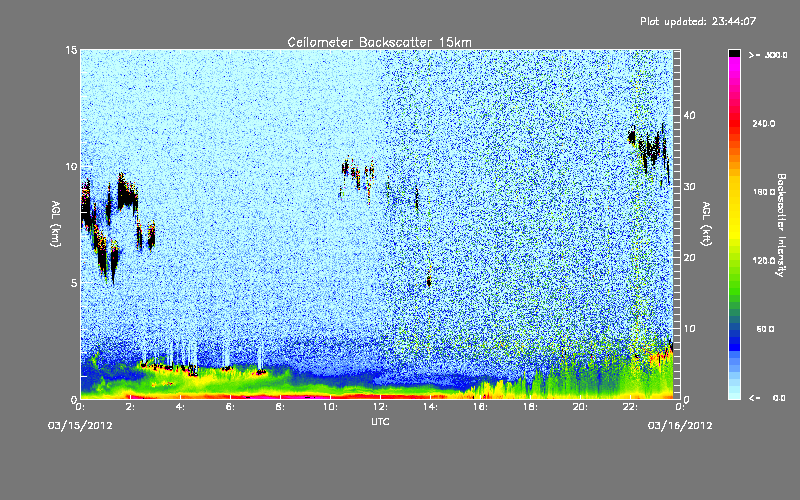The height and width of the screenshot is (500, 800).
Task: Click the 40 kft tick label on right axis
Action: pyautogui.click(x=689, y=115)
